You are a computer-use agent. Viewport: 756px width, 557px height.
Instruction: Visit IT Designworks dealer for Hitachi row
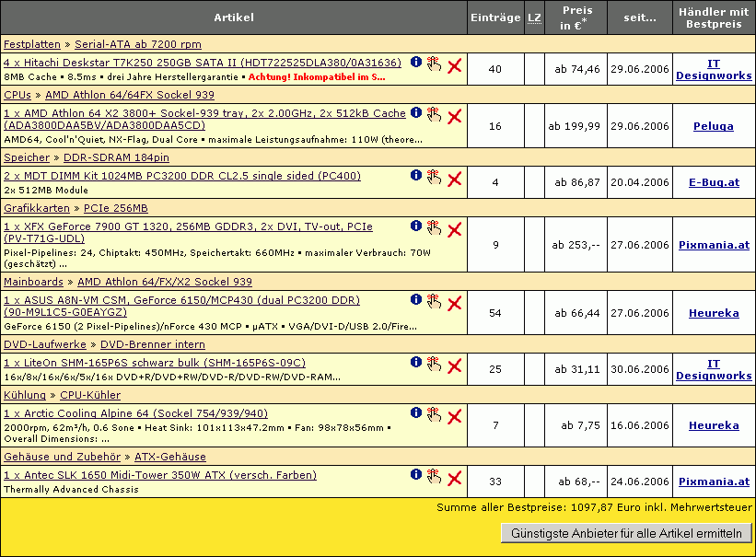714,69
